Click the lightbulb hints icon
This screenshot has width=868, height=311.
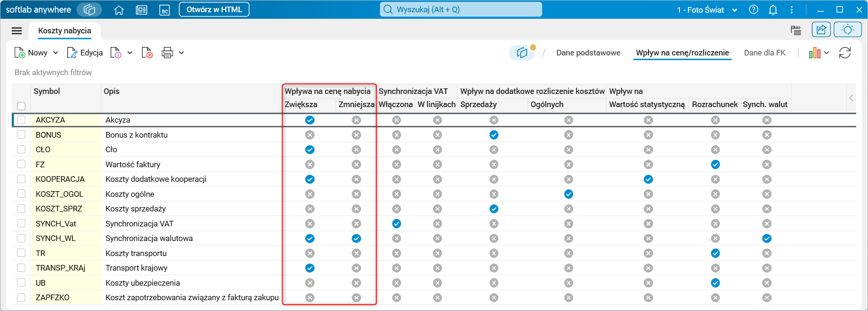[x=847, y=30]
